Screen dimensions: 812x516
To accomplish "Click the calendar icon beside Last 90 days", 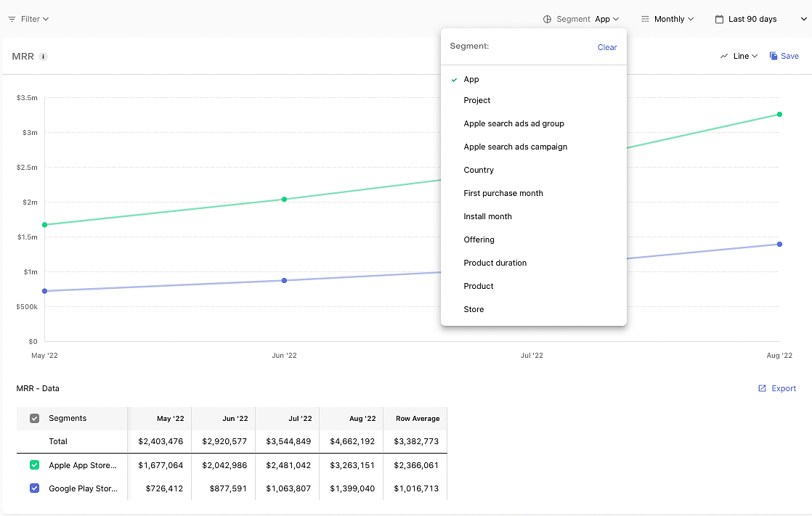I will (x=719, y=19).
